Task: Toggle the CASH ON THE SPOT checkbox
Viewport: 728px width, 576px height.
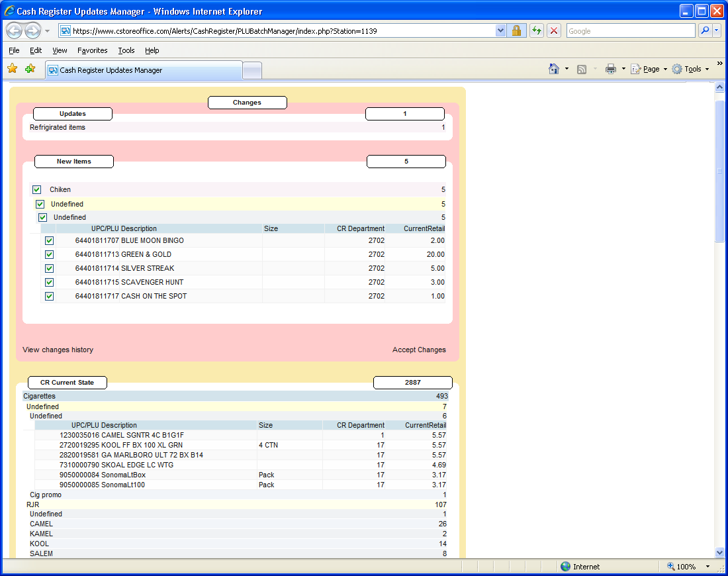Action: (49, 297)
